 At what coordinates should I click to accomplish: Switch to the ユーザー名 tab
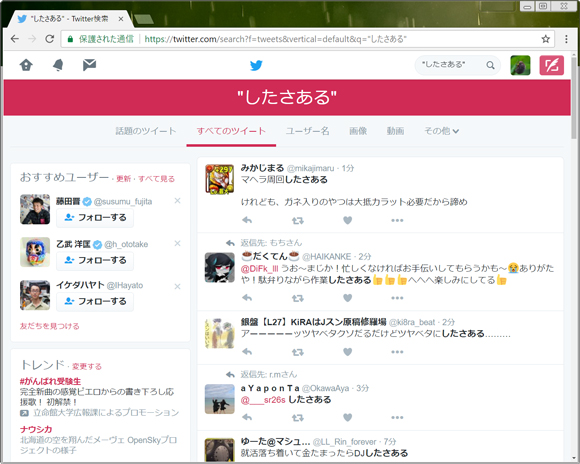307,131
